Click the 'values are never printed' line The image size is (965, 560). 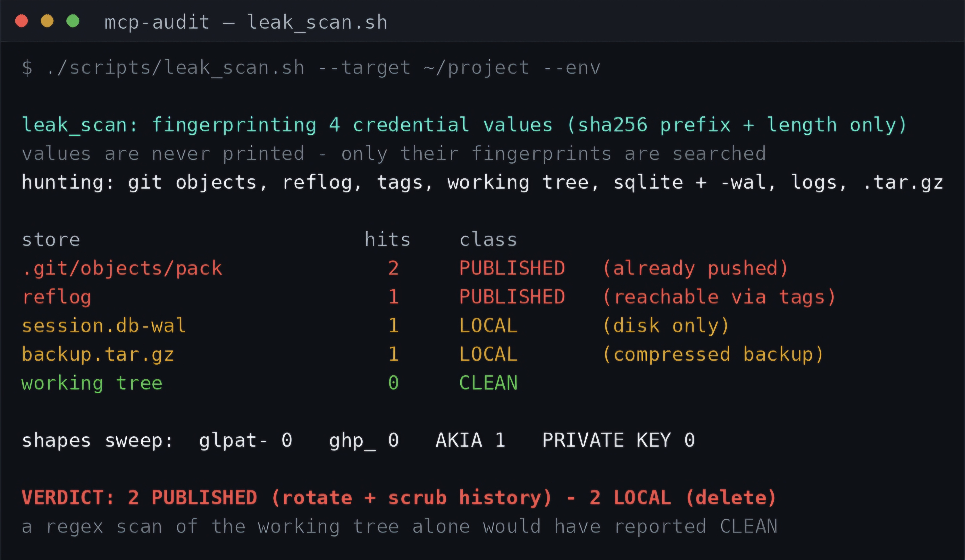tap(394, 154)
